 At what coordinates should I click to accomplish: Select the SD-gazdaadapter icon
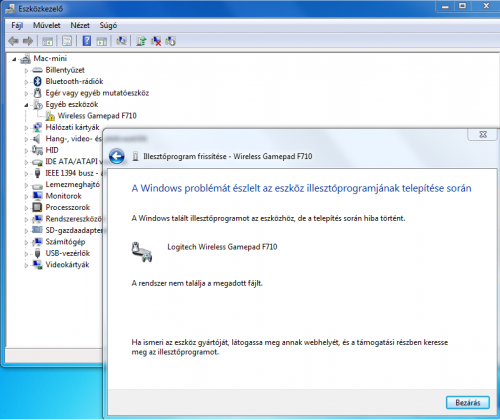(37, 230)
